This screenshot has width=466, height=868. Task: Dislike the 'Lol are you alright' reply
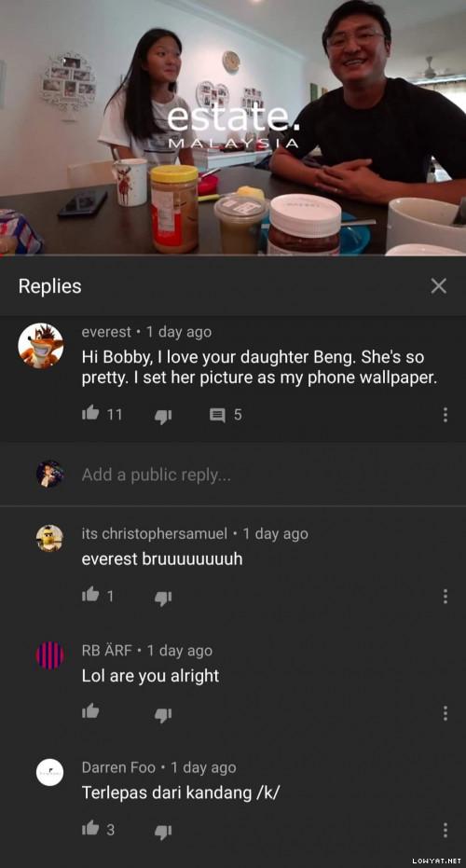coord(163,715)
